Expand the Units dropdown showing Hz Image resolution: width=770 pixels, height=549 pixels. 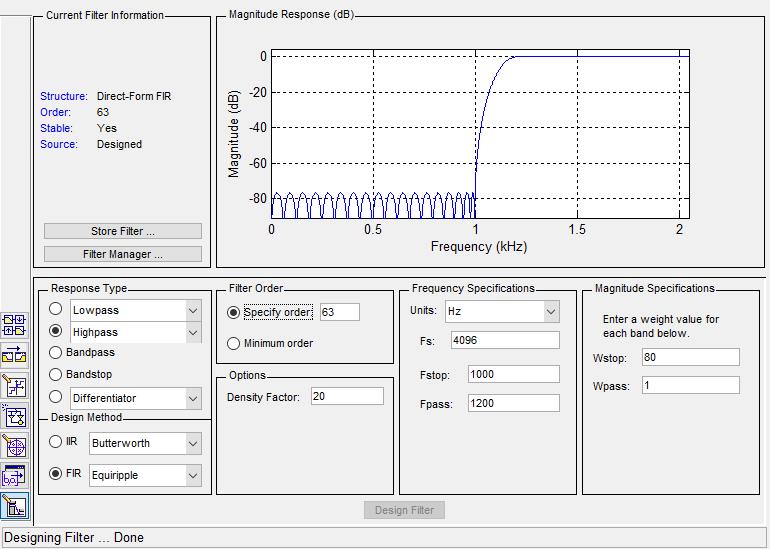click(550, 311)
